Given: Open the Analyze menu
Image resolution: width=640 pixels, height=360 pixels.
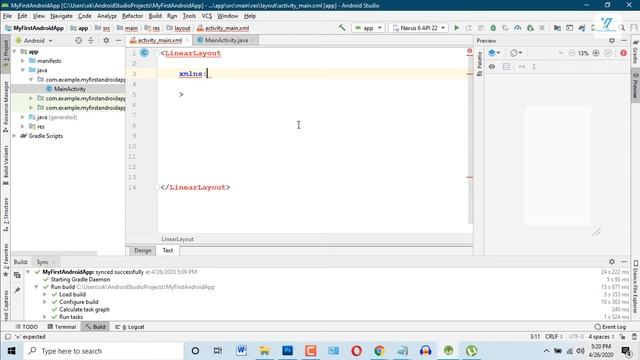Looking at the screenshot, I should coord(107,16).
